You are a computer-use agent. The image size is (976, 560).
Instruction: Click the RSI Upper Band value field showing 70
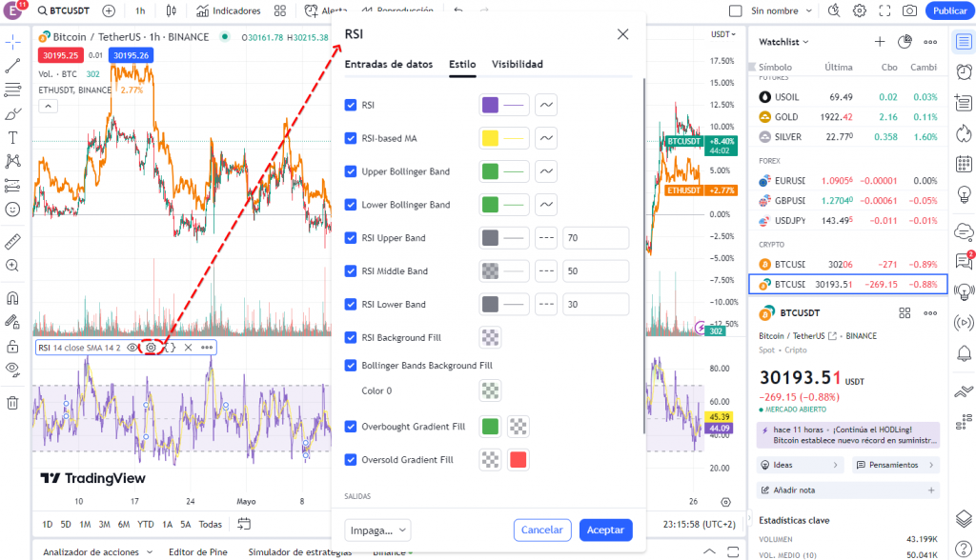point(596,237)
